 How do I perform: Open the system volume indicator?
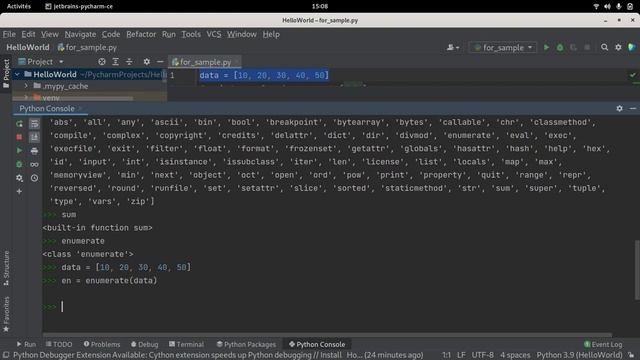[607, 6]
